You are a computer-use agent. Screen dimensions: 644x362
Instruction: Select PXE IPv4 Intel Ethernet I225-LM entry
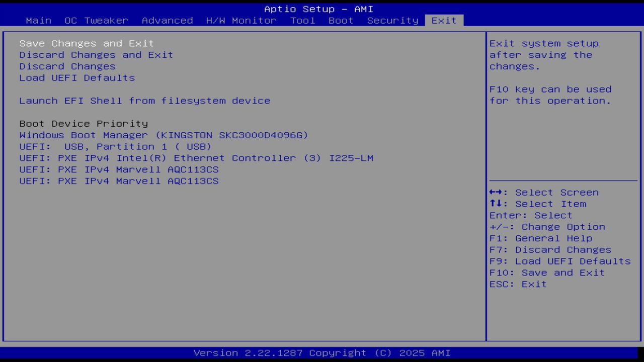pos(196,158)
